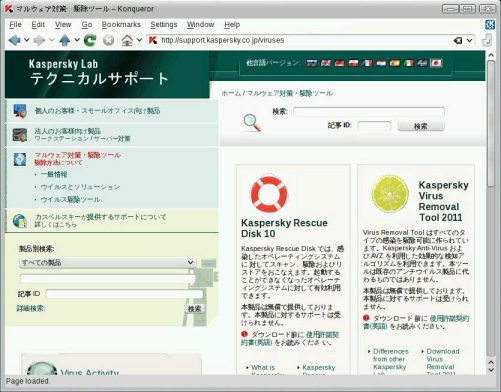Clear the location bar with the eraser icon
Image resolution: width=501 pixels, height=392 pixels.
(458, 40)
